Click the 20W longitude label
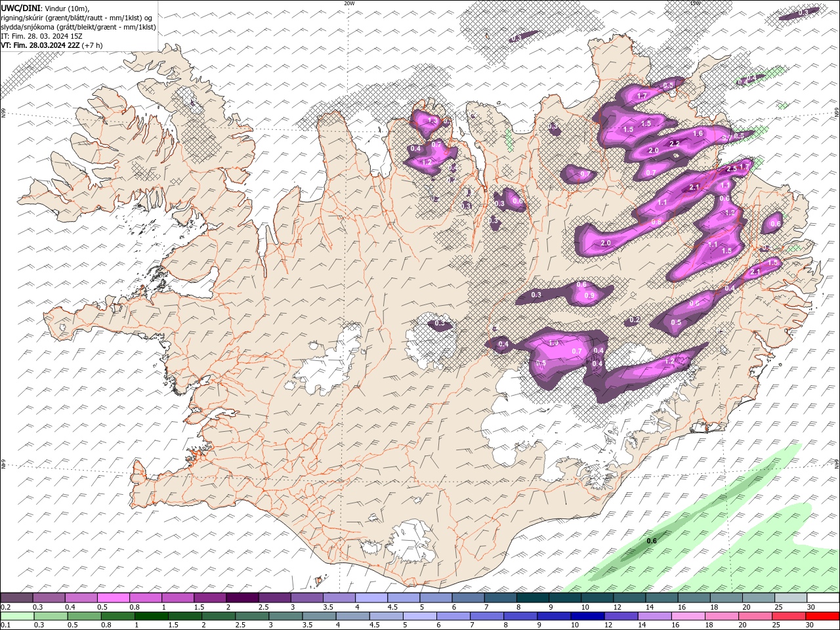 click(349, 3)
